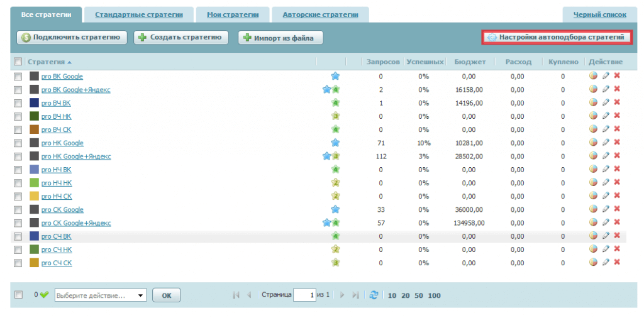The image size is (644, 318).
Task: Delete pro ВЧ ВК strategy with red cross
Action: (616, 102)
